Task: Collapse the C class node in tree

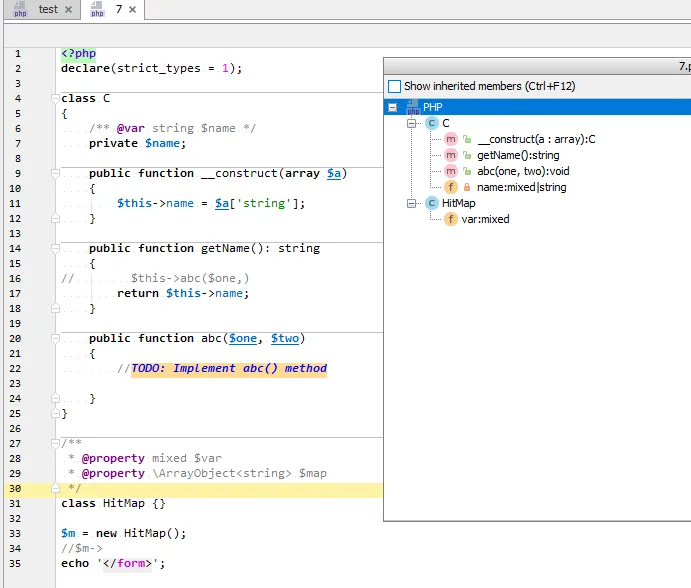Action: (x=411, y=123)
